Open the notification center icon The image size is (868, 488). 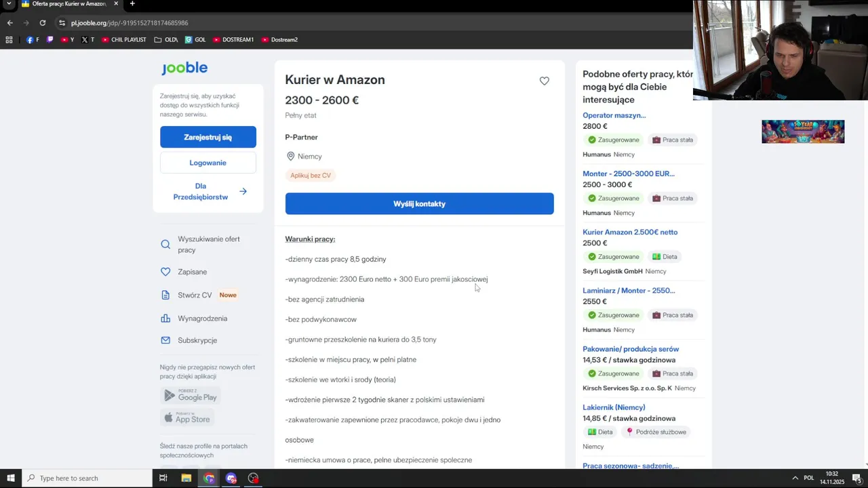[x=856, y=478]
